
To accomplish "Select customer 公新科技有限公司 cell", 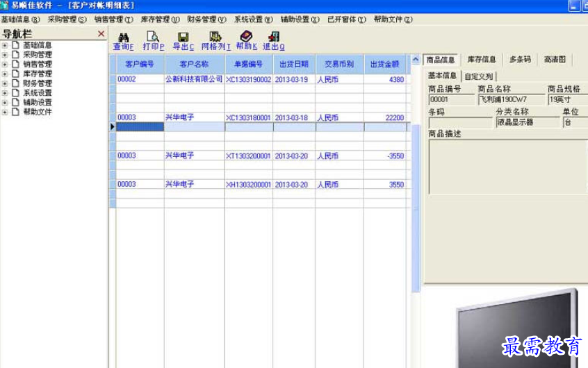I will [x=194, y=79].
